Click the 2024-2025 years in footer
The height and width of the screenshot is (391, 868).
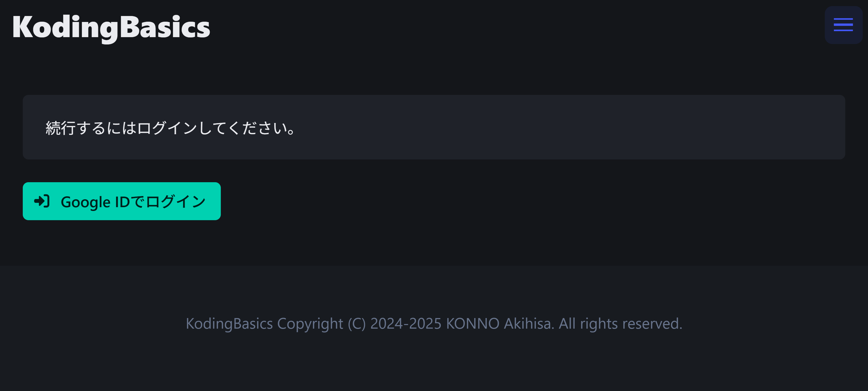[x=406, y=323]
